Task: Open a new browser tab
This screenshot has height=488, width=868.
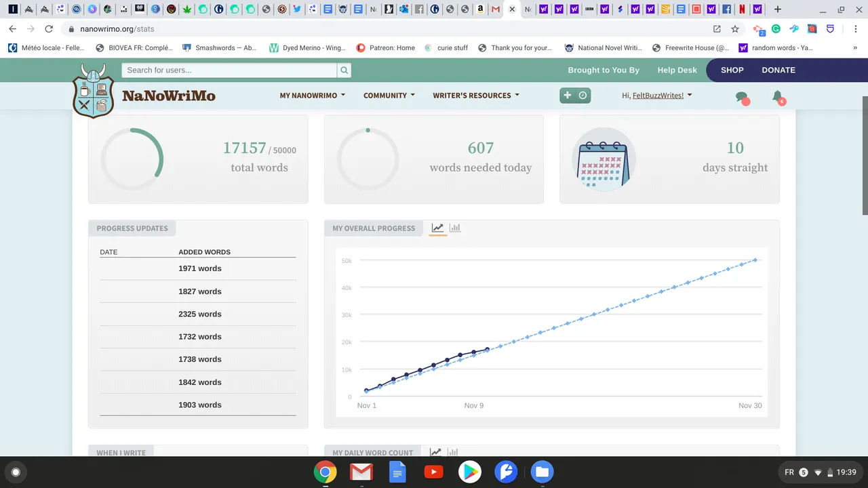Action: 778,9
